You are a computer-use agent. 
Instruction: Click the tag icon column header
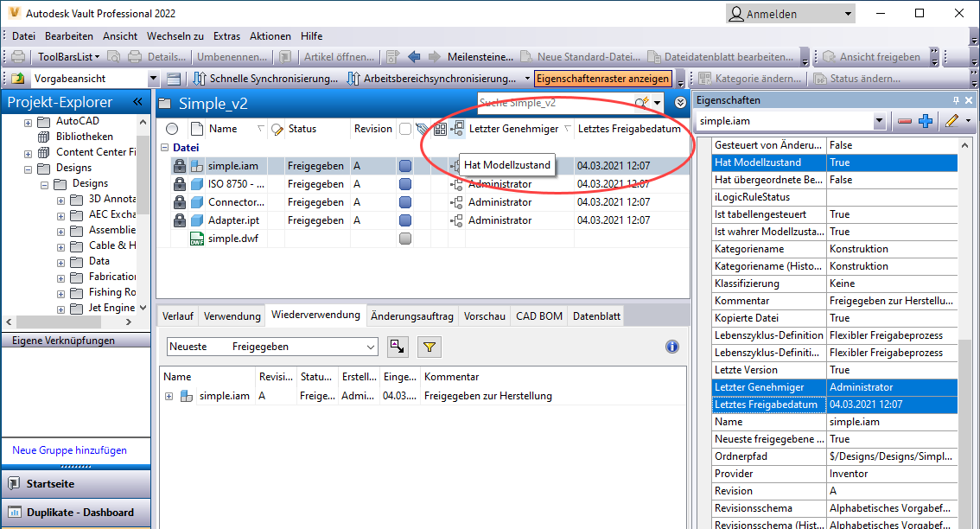[x=423, y=129]
